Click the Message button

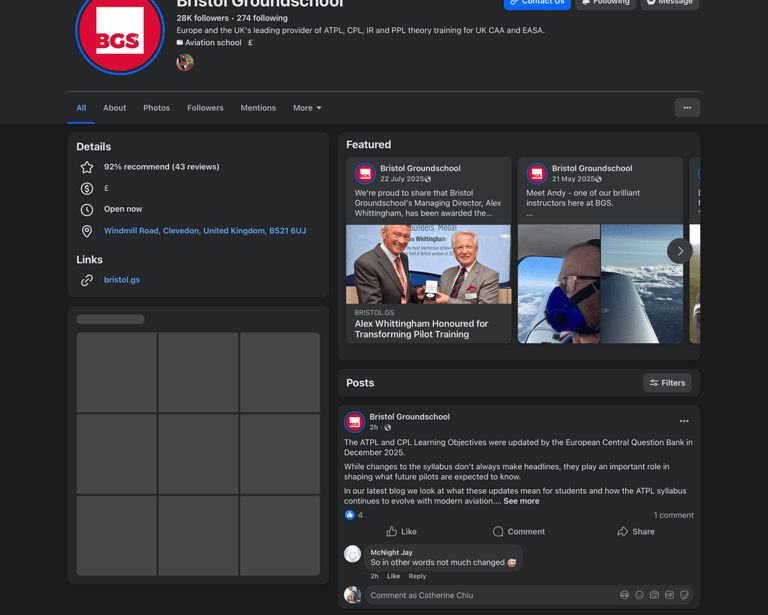click(x=670, y=3)
